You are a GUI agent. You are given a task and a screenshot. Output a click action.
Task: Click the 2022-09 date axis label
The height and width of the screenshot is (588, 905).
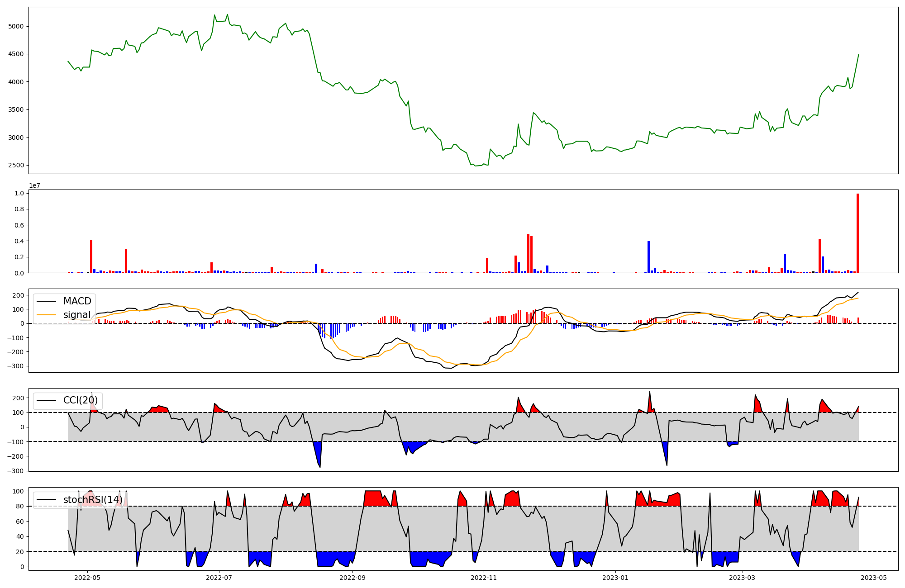[x=352, y=578]
